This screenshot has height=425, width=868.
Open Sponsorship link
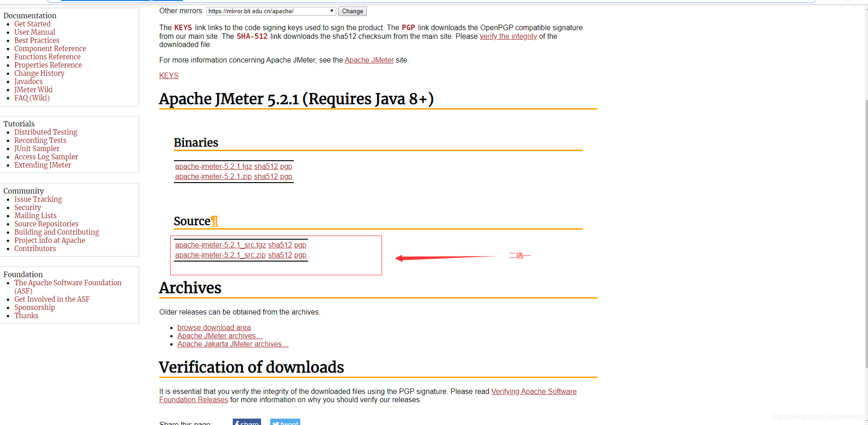(35, 307)
